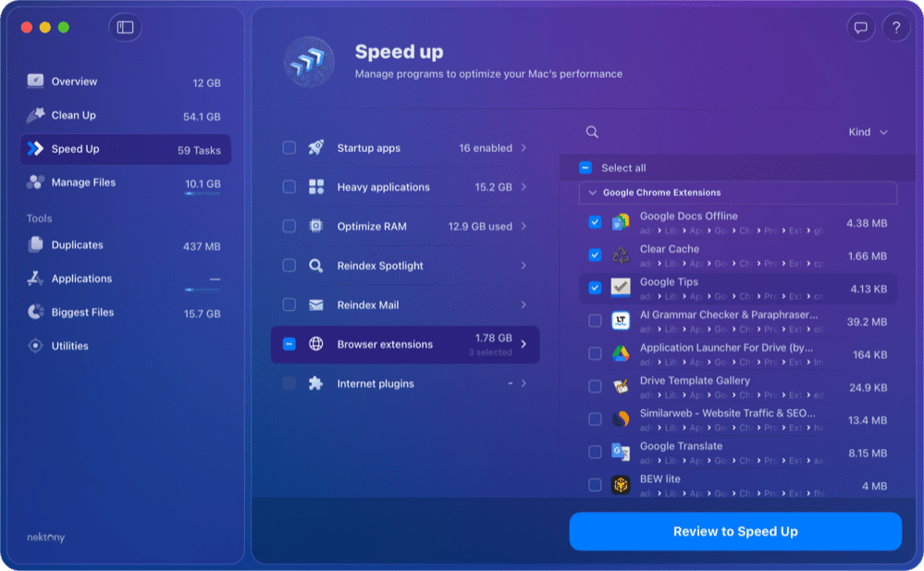Click the Clean Up broom icon
Screen dimensions: 924x571
(35, 115)
